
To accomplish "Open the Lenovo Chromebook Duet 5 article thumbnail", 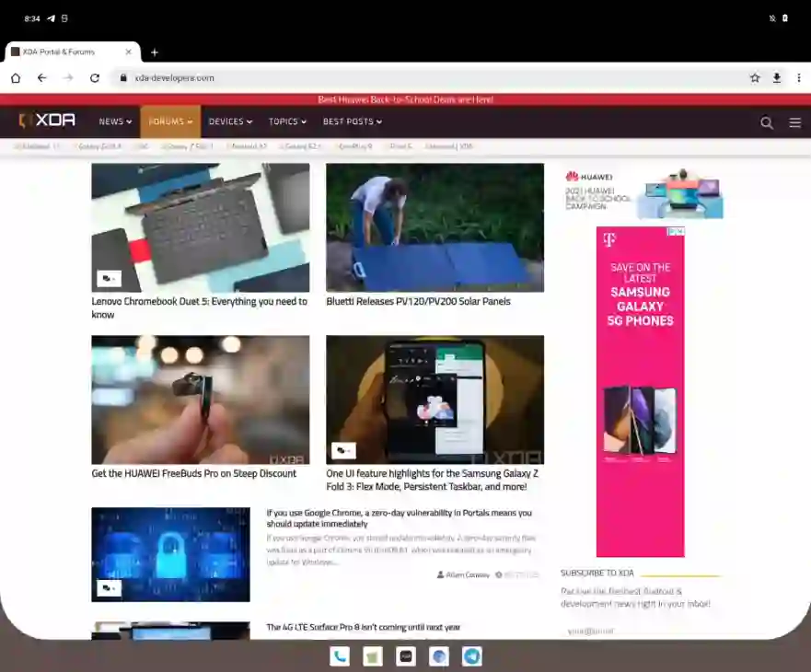I will click(x=201, y=227).
